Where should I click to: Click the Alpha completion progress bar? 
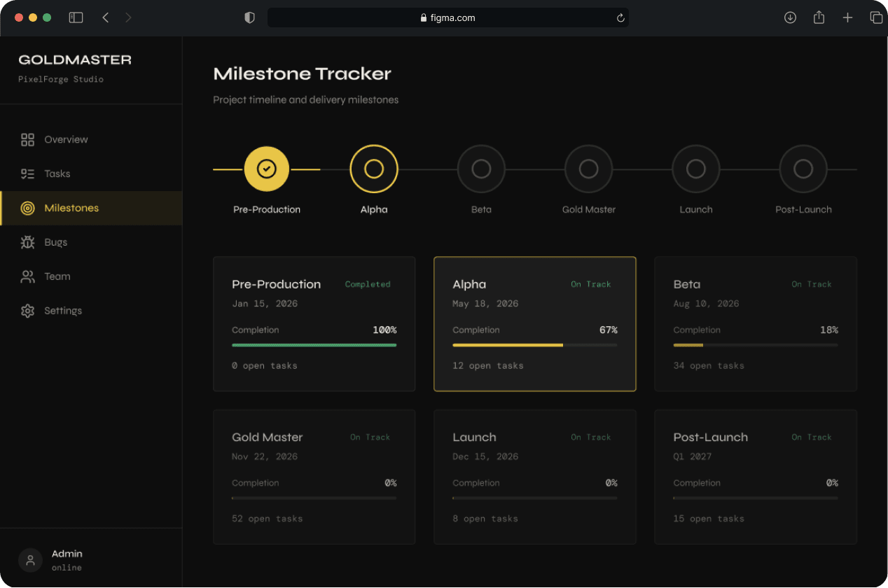[x=535, y=344]
